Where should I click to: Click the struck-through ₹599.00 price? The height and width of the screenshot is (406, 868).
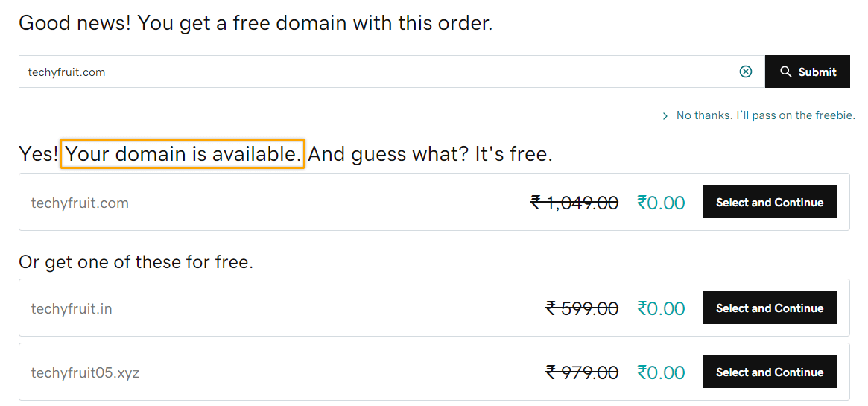pos(582,308)
